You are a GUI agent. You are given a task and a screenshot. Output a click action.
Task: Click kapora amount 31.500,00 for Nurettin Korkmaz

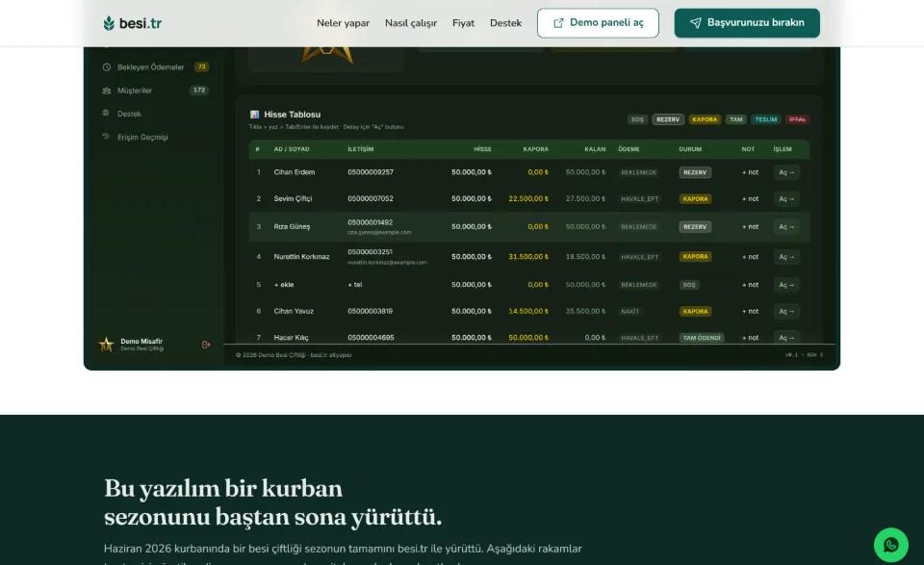pos(528,257)
